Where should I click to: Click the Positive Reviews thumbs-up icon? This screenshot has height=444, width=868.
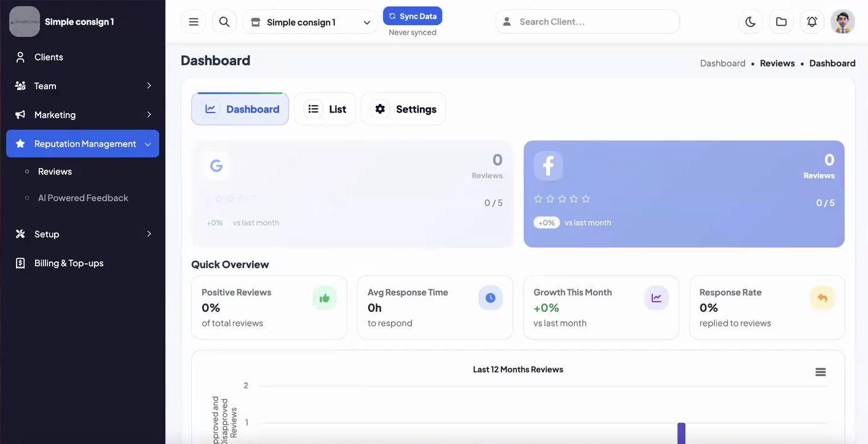pos(325,298)
